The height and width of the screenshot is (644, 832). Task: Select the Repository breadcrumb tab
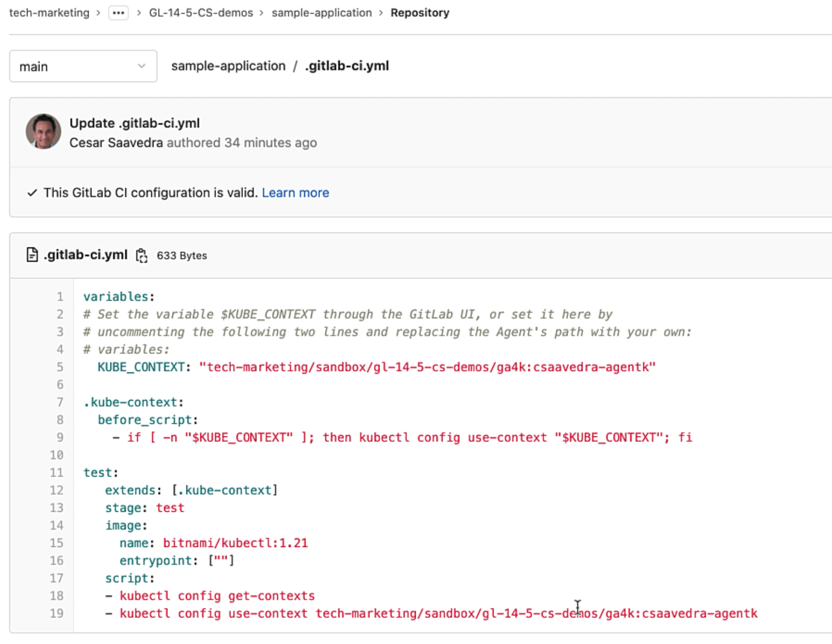click(x=420, y=12)
